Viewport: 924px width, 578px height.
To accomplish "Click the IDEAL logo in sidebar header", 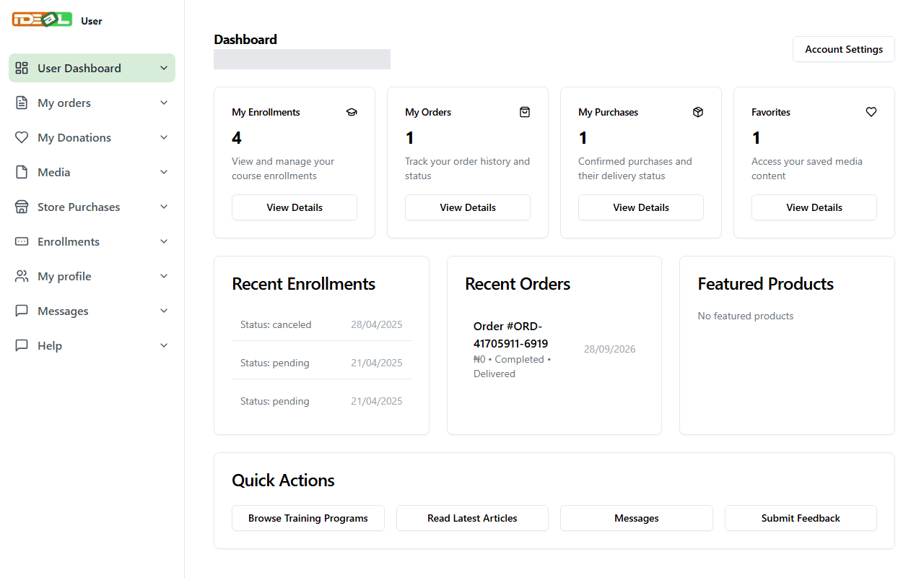I will [x=42, y=20].
